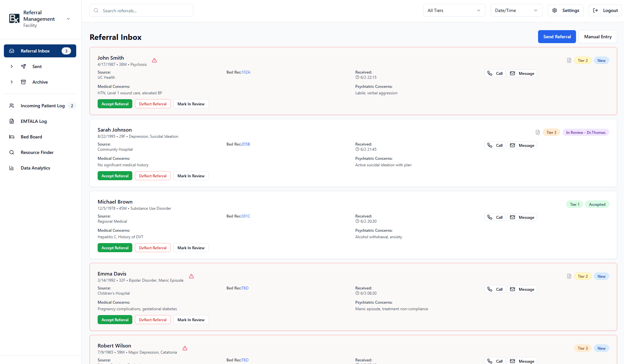Click the Bx logo in sidebar
The image size is (624, 364).
[14, 19]
